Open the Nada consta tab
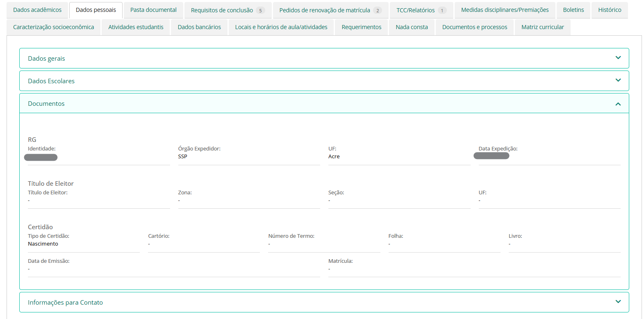The width and height of the screenshot is (644, 319). pos(412,27)
